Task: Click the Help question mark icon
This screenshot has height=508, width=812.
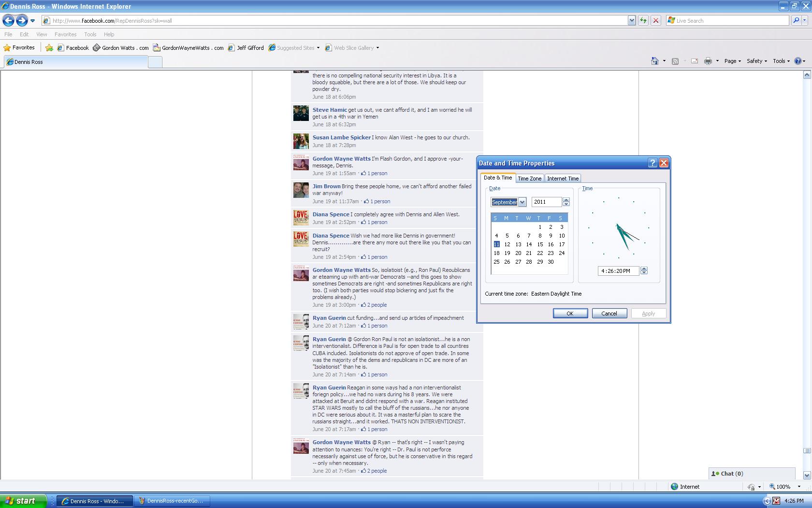Action: point(798,61)
